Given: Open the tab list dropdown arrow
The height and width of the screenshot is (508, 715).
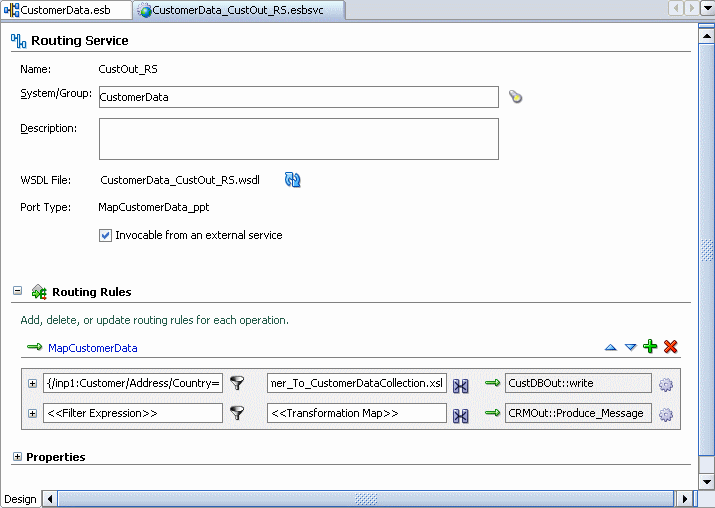Looking at the screenshot, I should click(x=708, y=9).
